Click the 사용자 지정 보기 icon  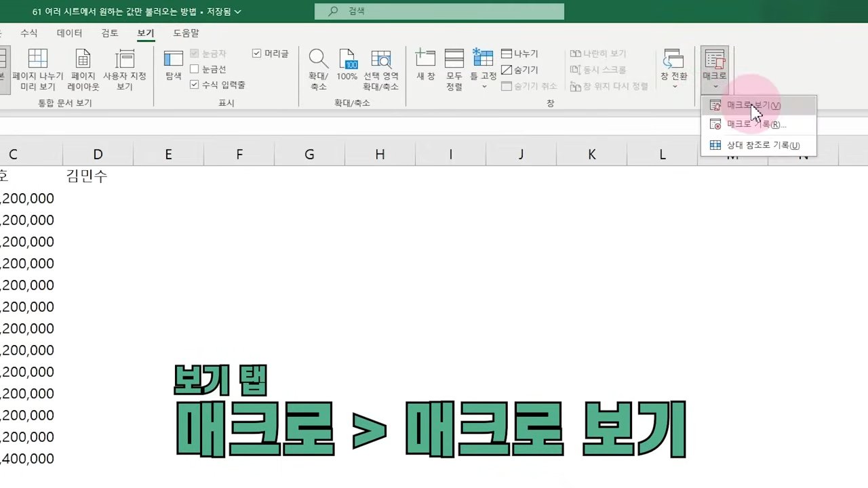[125, 68]
